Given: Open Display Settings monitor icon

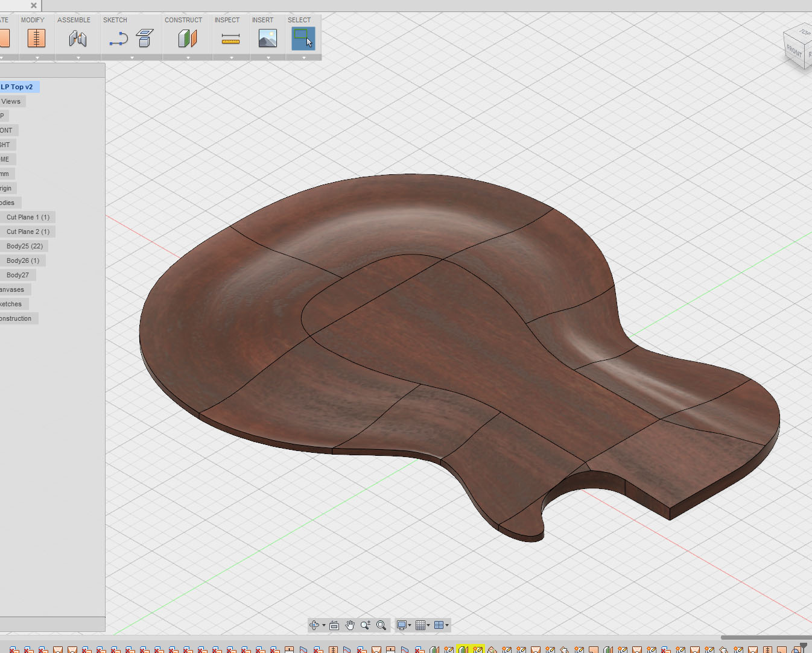Looking at the screenshot, I should click(401, 625).
